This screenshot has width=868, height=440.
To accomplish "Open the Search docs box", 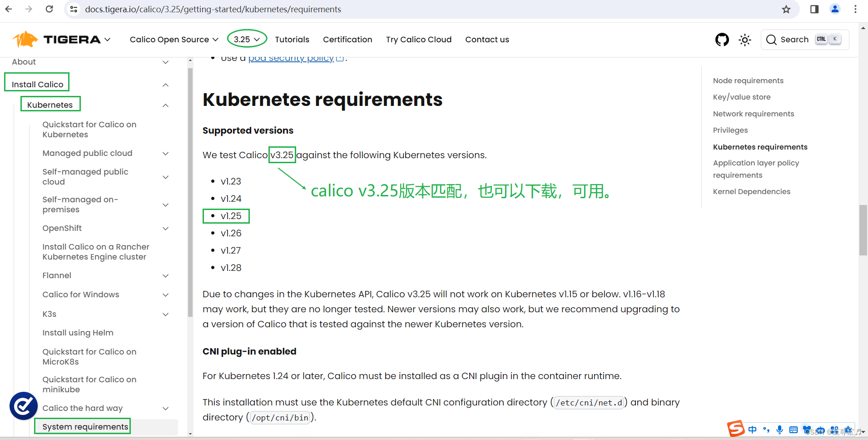I will pyautogui.click(x=805, y=40).
